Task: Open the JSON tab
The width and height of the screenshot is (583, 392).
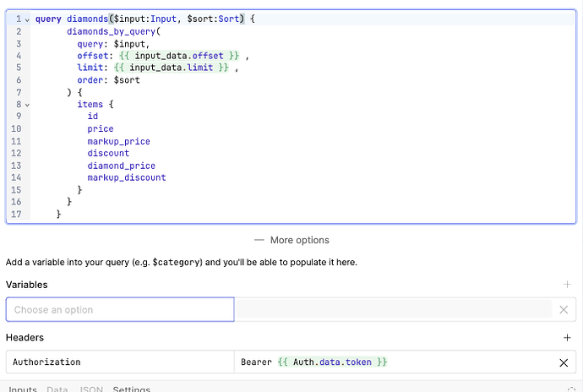Action: click(x=91, y=389)
